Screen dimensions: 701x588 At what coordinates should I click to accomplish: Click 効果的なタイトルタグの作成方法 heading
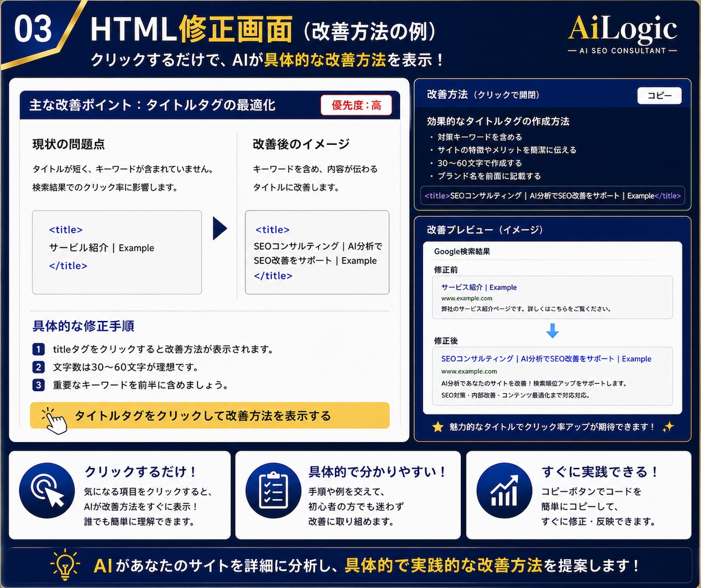pyautogui.click(x=498, y=121)
